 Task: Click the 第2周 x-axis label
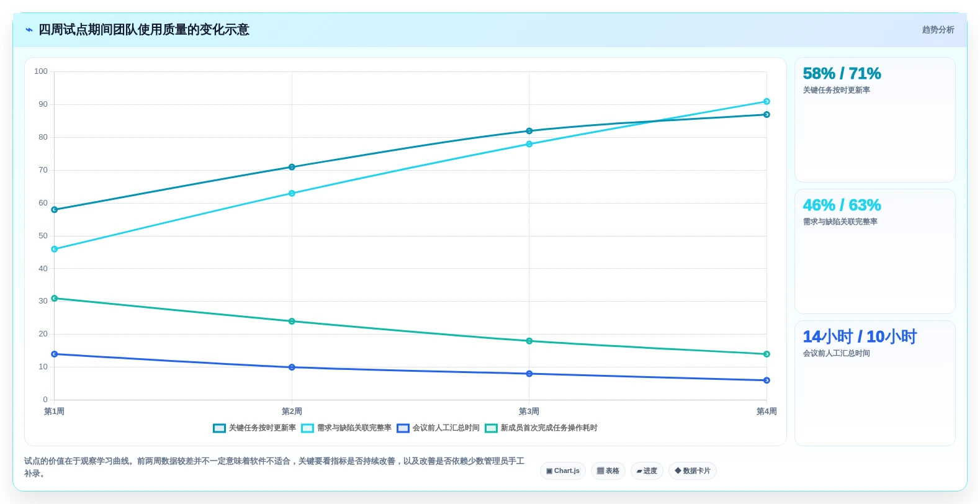(292, 412)
